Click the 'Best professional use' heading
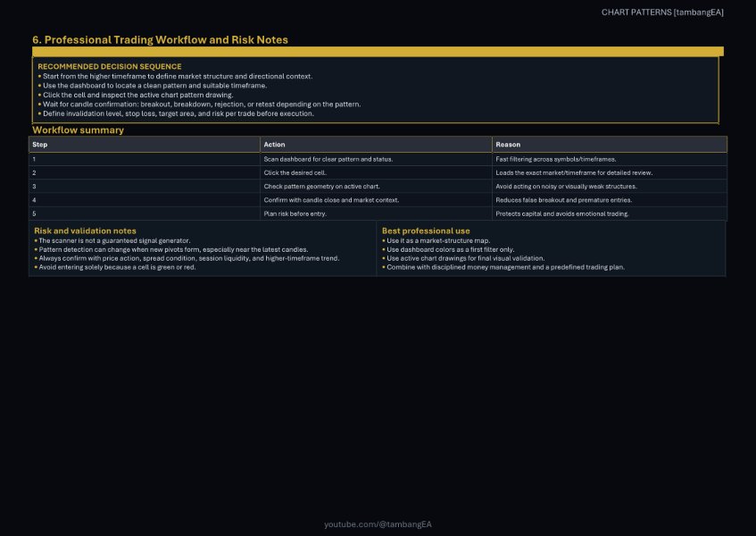The height and width of the screenshot is (536, 756). click(426, 230)
